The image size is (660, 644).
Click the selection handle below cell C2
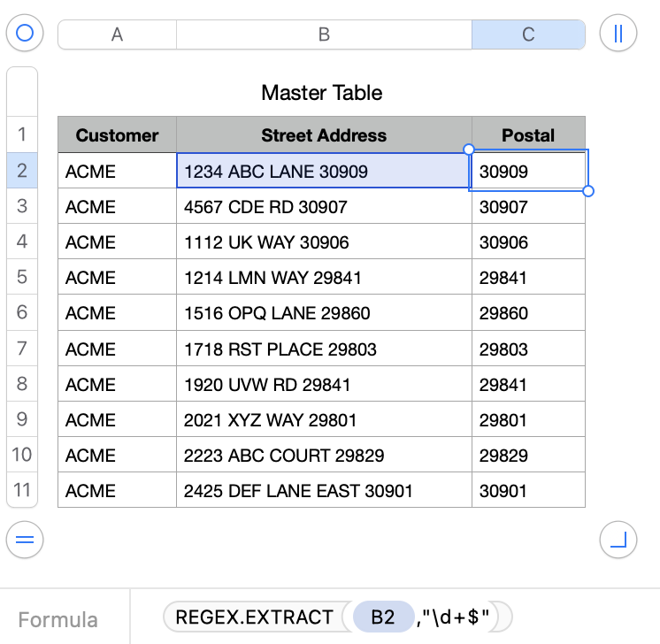click(588, 191)
